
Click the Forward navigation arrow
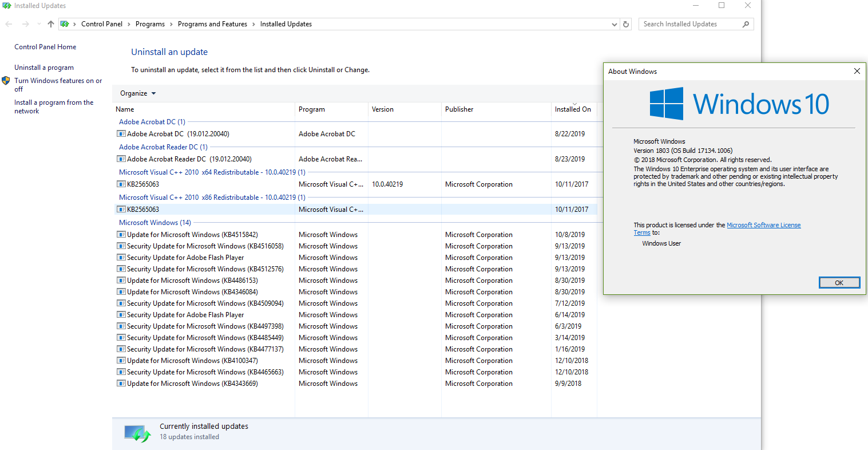(x=25, y=24)
